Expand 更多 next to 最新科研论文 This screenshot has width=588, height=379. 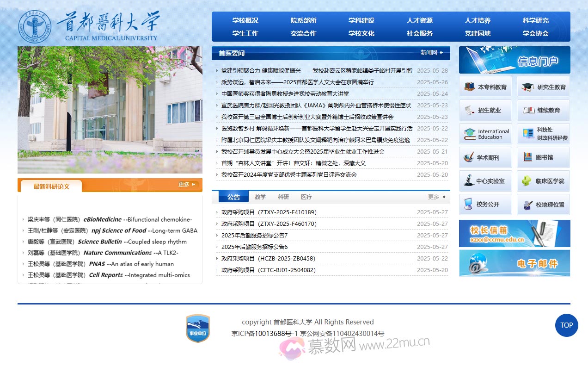[x=184, y=184]
